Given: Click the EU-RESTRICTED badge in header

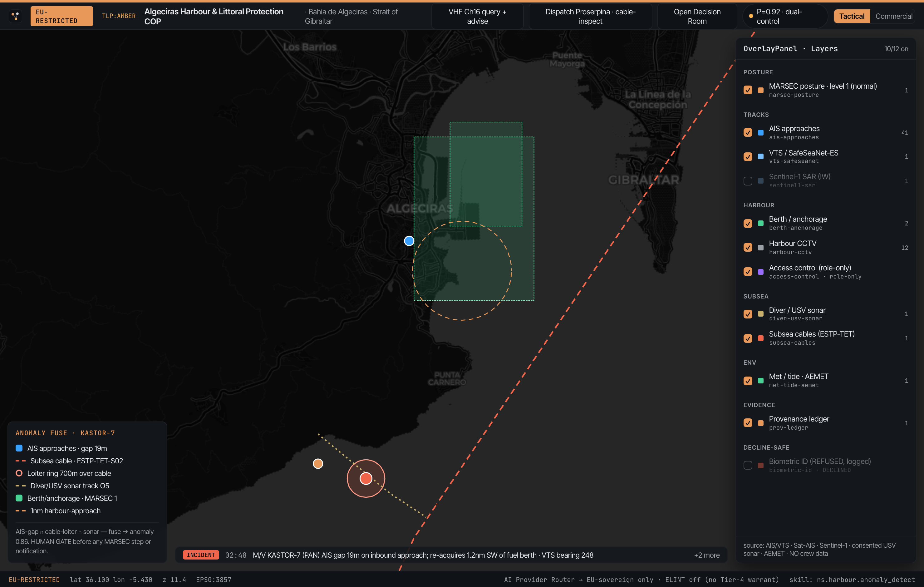Looking at the screenshot, I should pos(62,16).
